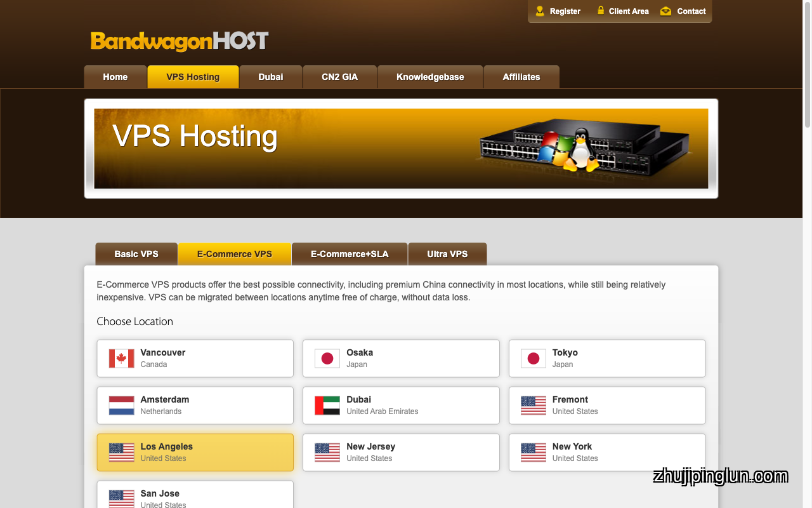The image size is (812, 508).
Task: Click the Netherlands country label
Action: pyautogui.click(x=161, y=411)
